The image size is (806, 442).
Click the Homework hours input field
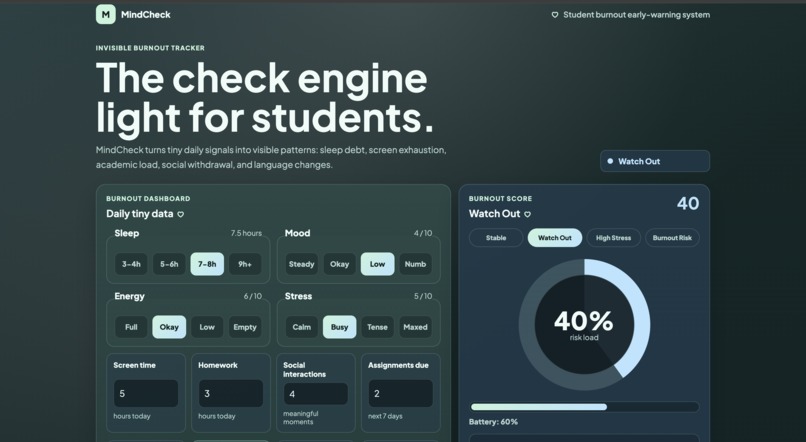(231, 393)
